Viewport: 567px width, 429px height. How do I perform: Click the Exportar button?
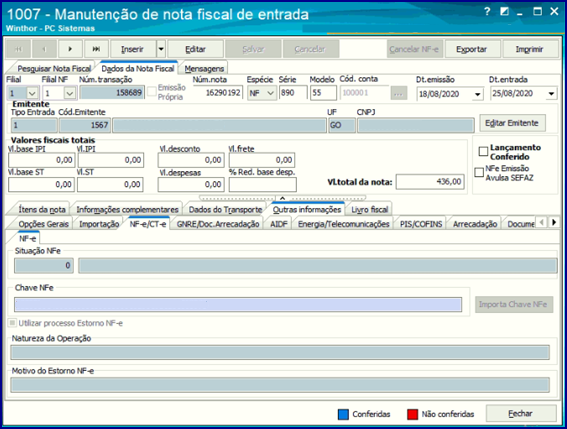[472, 49]
